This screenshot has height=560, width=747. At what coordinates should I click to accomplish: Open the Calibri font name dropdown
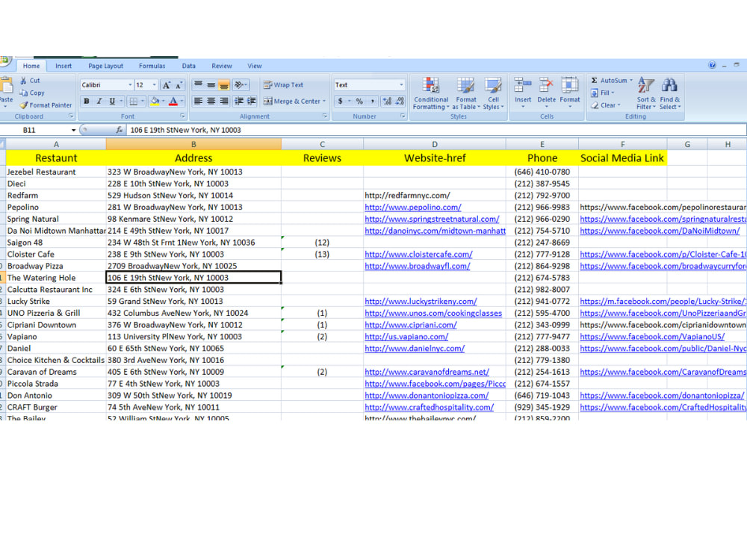point(130,85)
